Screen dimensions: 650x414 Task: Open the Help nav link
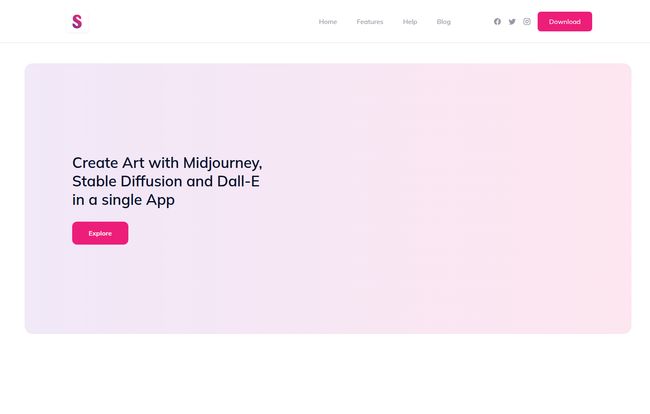pos(410,22)
